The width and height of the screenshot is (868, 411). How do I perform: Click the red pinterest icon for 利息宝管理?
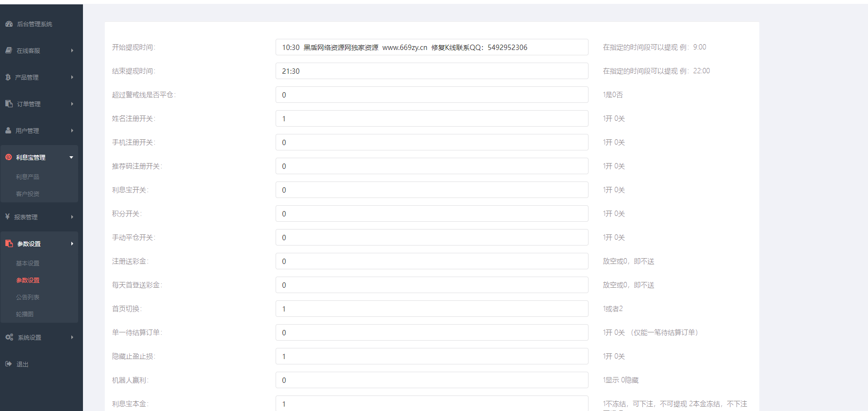click(8, 157)
